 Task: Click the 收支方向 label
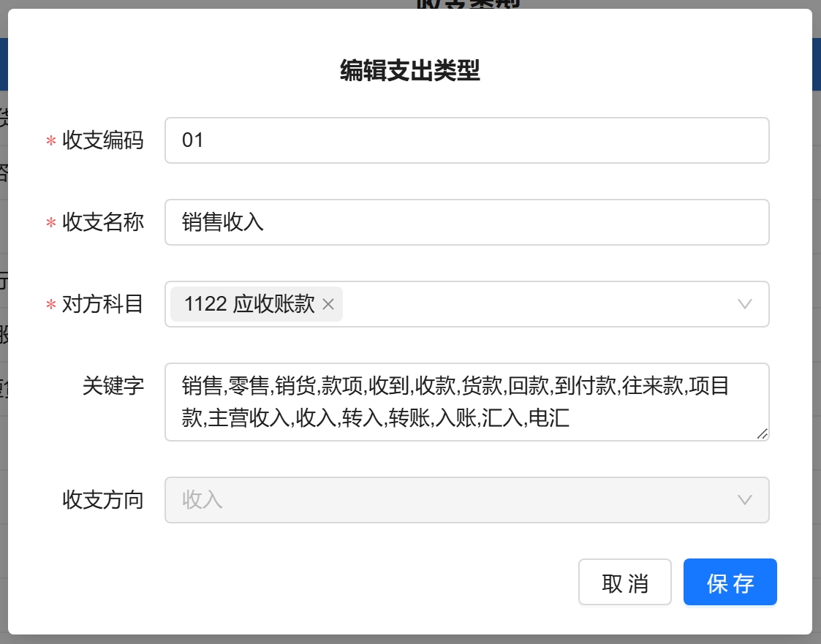[102, 500]
